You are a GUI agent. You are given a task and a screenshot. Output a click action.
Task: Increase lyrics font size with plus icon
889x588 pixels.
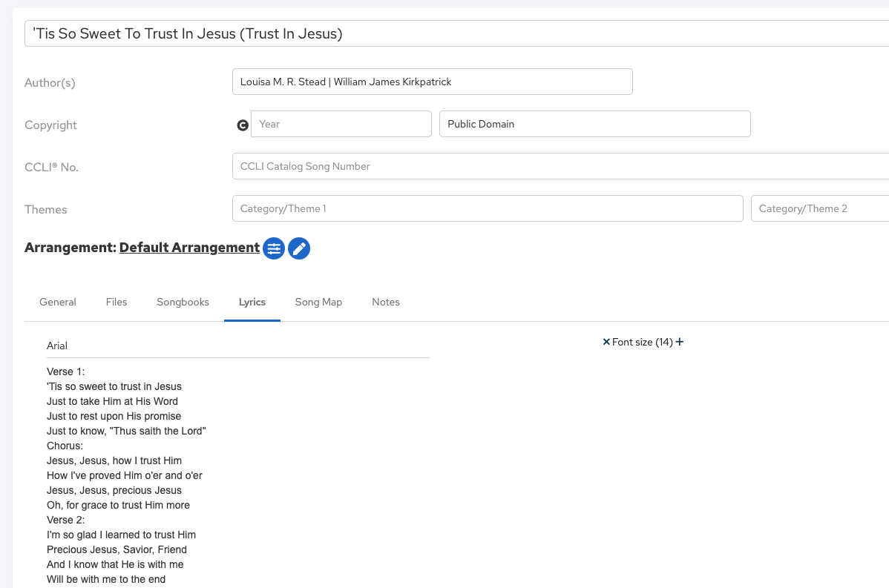point(680,342)
